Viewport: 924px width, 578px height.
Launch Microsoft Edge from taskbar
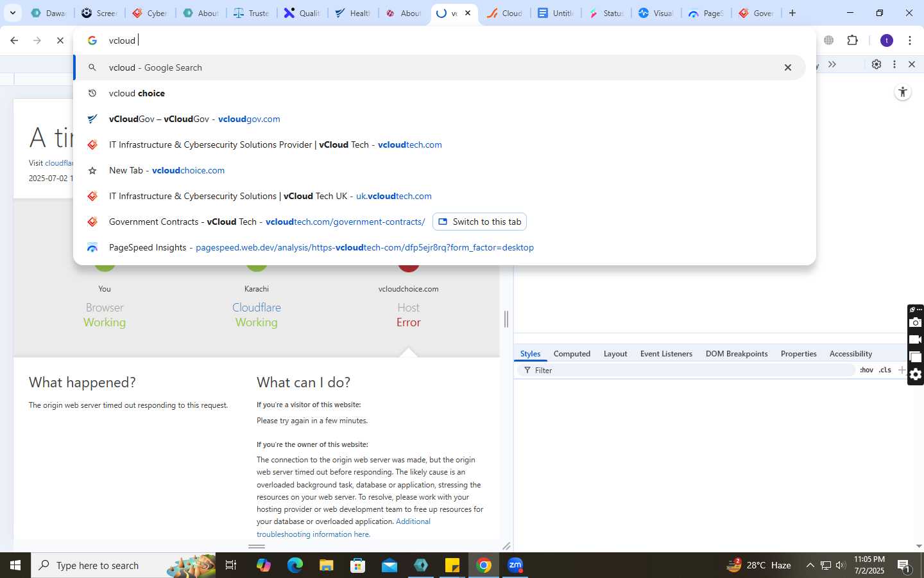[x=295, y=565]
